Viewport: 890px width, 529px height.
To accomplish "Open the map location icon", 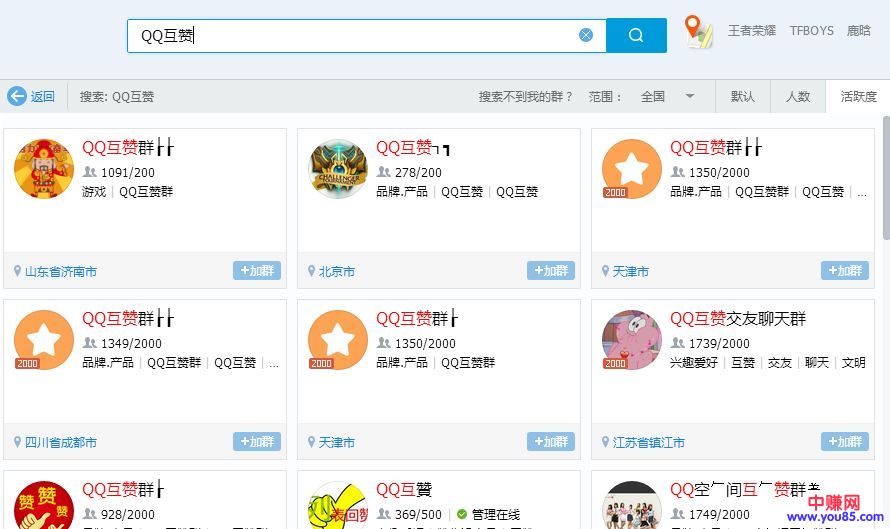I will point(699,31).
